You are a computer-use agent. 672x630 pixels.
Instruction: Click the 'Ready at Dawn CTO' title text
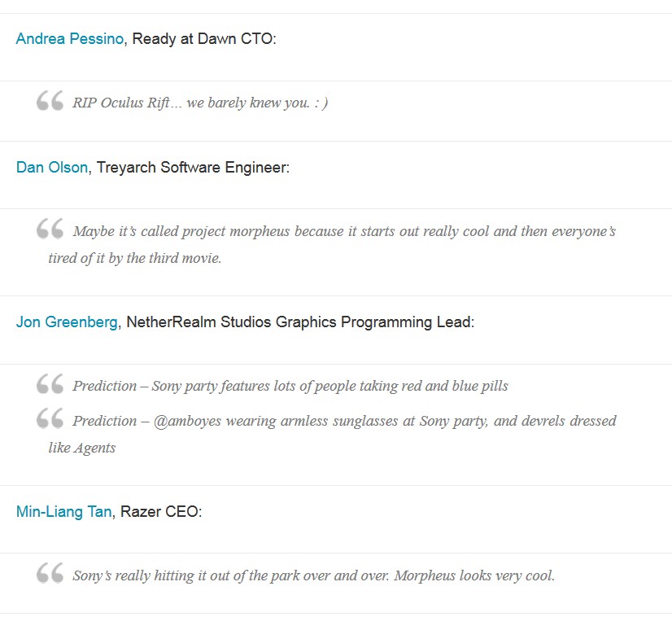(x=203, y=39)
